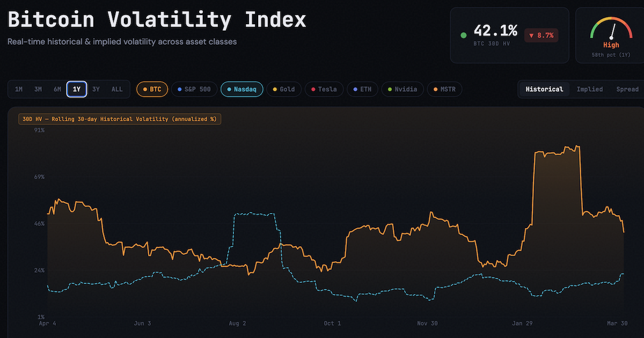Enable the Tesla asset chip

point(324,89)
